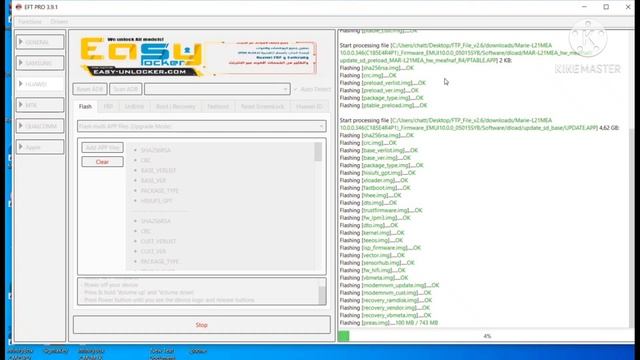Toggle the Auto Detect checkbox
Image resolution: width=640 pixels, height=360 pixels.
pos(296,89)
